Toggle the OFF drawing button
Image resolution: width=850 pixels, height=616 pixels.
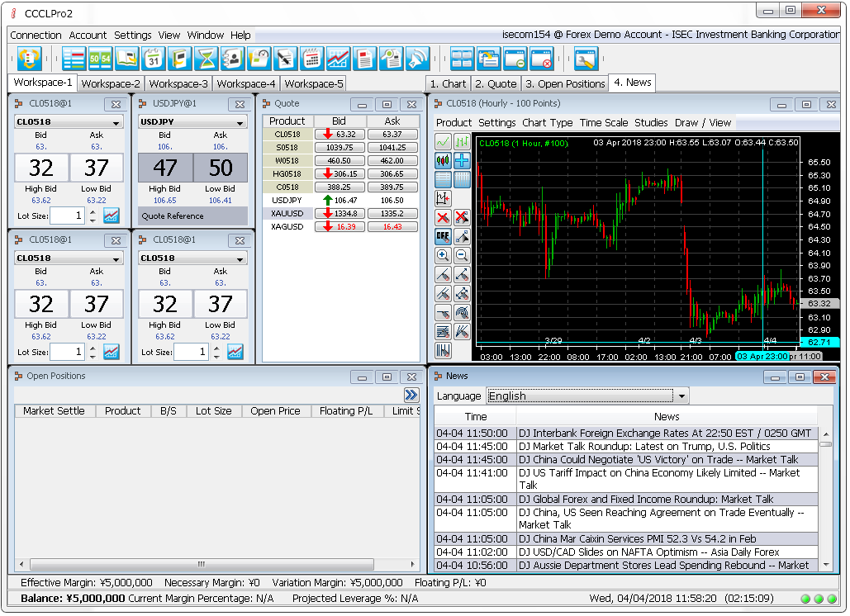pos(443,236)
